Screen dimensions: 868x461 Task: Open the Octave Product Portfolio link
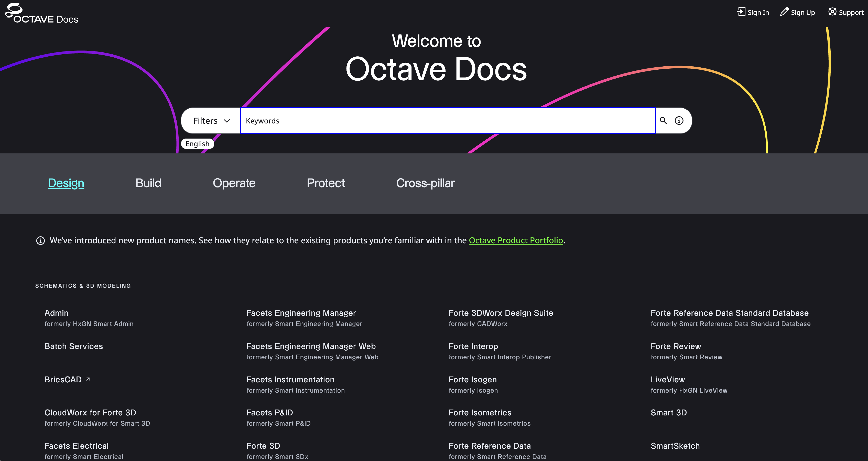[x=516, y=240]
